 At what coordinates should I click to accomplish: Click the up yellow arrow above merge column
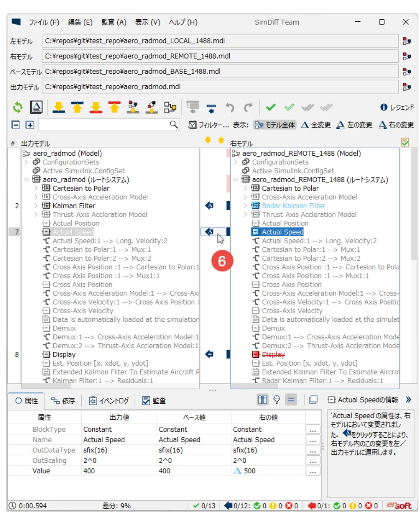coord(221,140)
